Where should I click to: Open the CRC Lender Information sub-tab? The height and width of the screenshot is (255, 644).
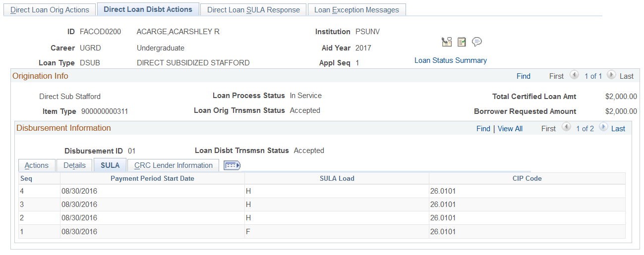click(173, 165)
